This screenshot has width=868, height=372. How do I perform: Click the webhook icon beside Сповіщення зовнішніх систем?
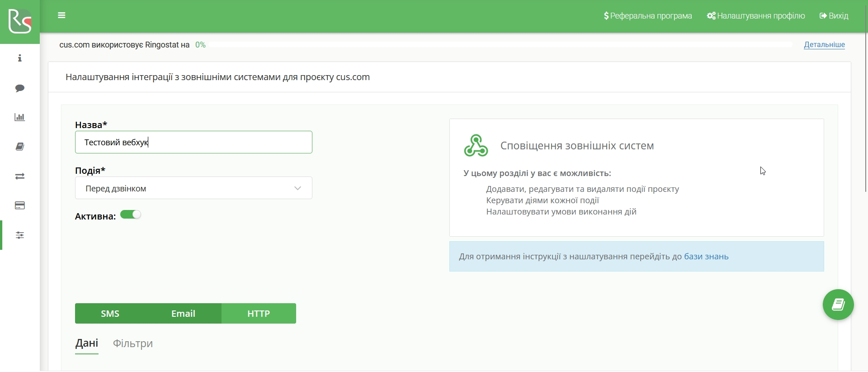(476, 146)
